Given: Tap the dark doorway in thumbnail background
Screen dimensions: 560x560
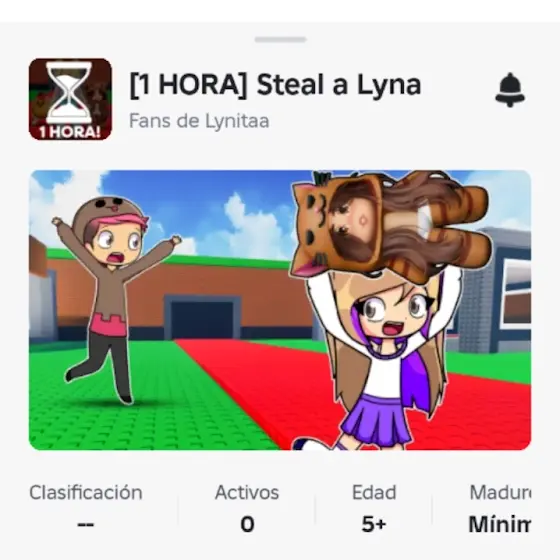Looking at the screenshot, I should 202,319.
